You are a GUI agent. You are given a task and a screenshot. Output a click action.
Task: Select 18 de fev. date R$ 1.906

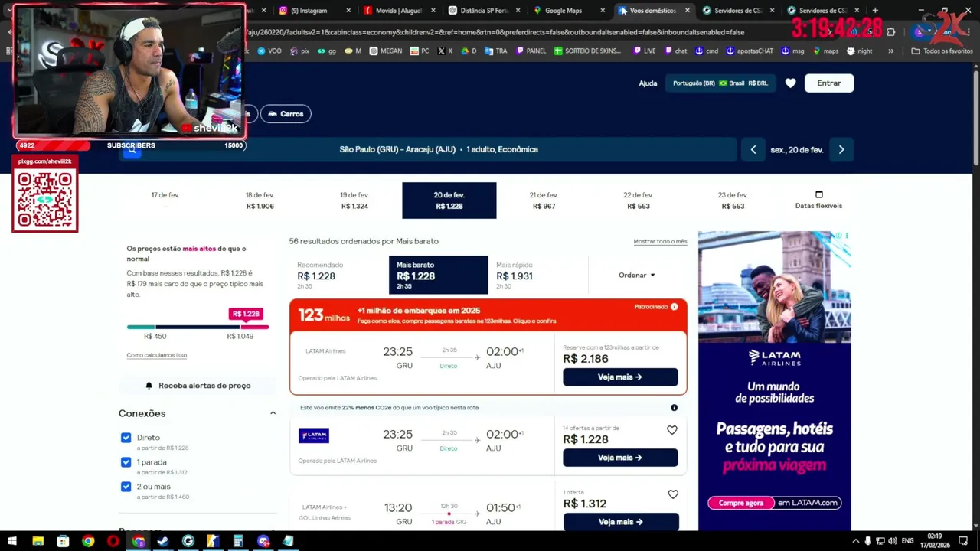pos(260,201)
